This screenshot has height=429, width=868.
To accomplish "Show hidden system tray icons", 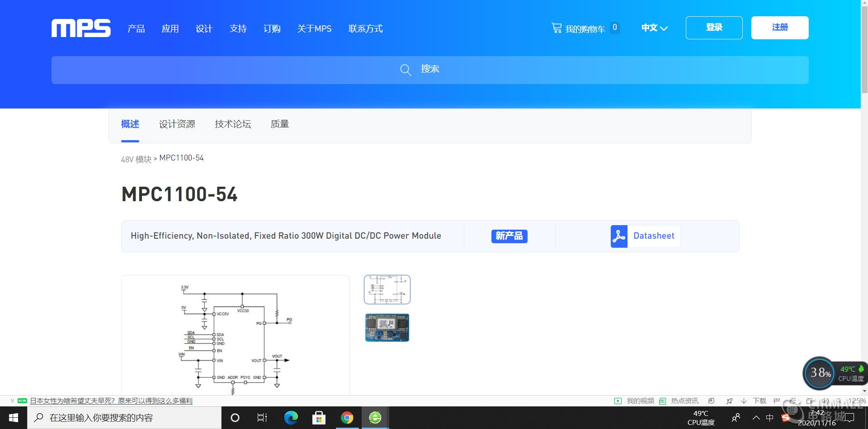I will (x=756, y=418).
